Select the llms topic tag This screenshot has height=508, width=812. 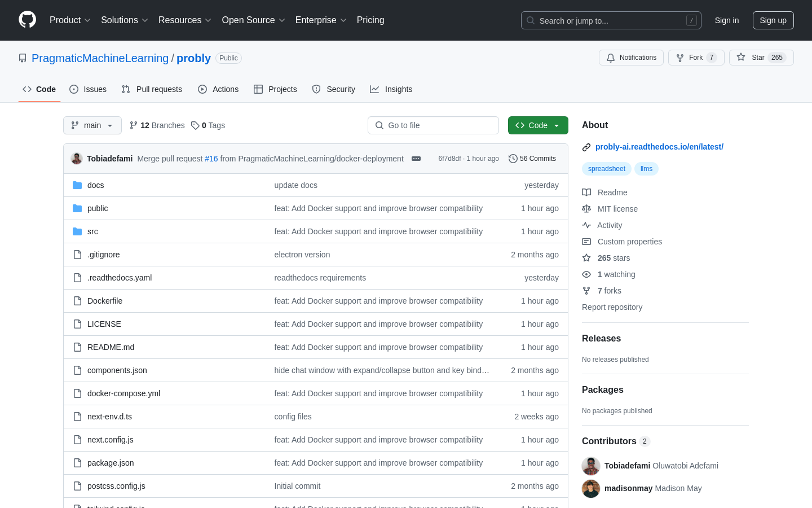click(646, 169)
